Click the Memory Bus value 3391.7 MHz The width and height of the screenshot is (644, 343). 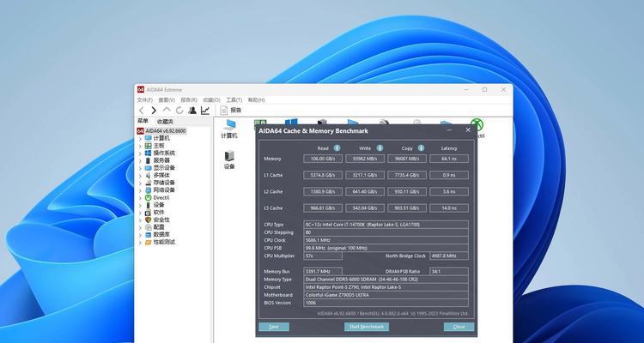323,272
